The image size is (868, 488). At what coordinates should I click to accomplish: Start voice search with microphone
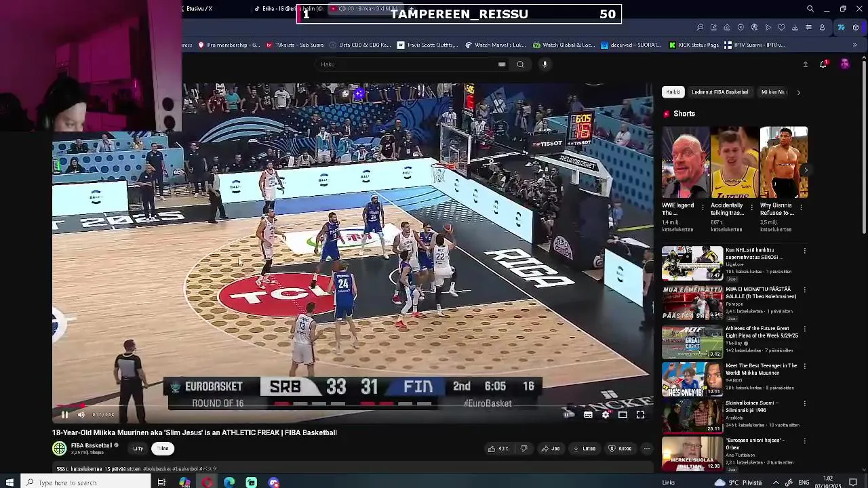[x=545, y=64]
